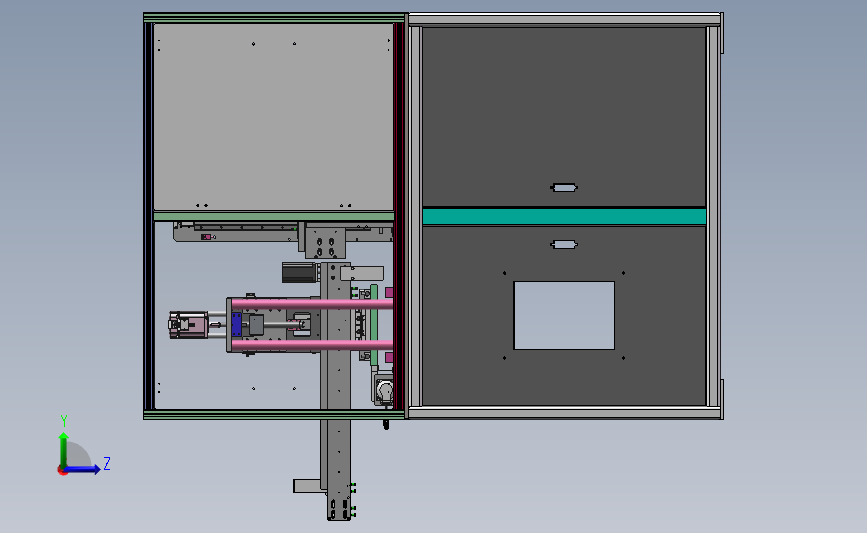The image size is (867, 533).
Task: Select the large light gray plate
Action: coord(273,117)
